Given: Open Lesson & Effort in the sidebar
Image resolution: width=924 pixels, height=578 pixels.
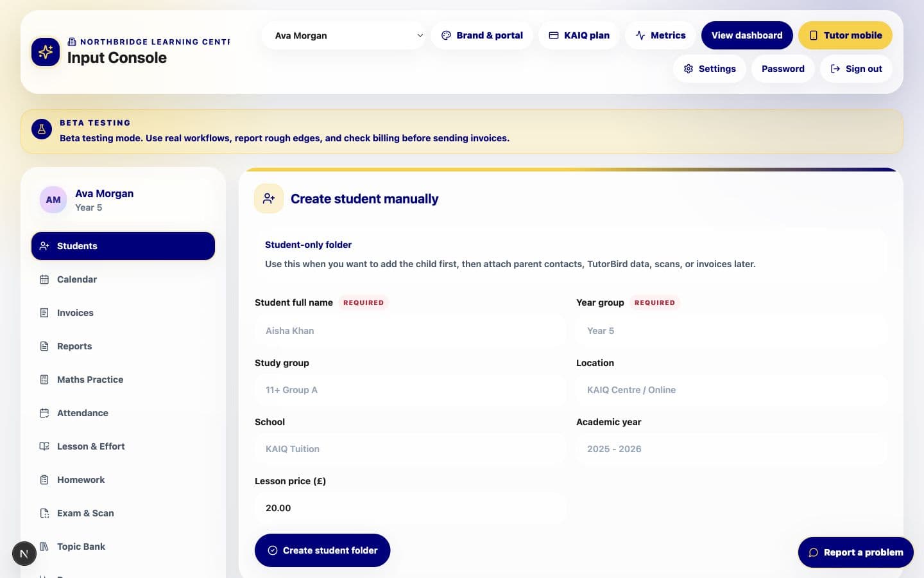Looking at the screenshot, I should coord(123,446).
